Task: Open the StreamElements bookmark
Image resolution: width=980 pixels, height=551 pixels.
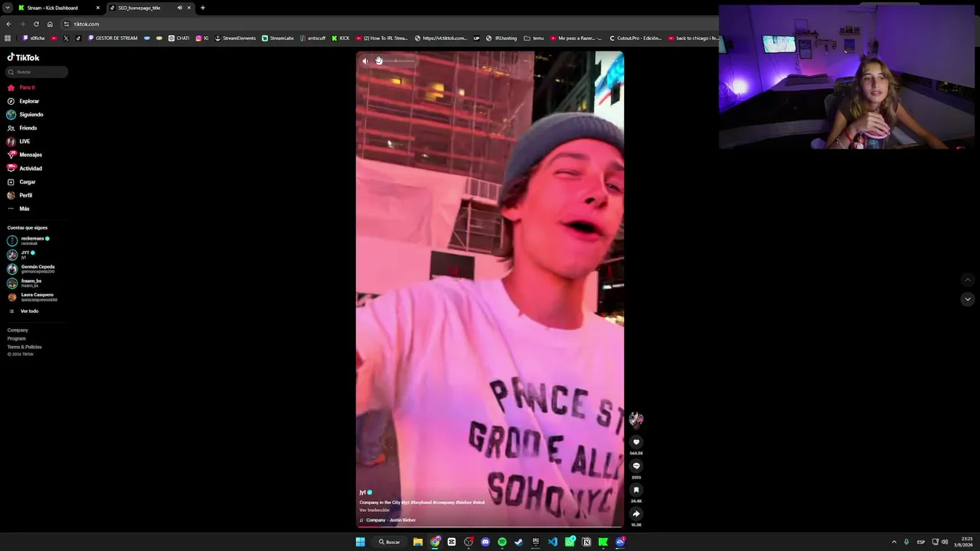Action: click(235, 38)
